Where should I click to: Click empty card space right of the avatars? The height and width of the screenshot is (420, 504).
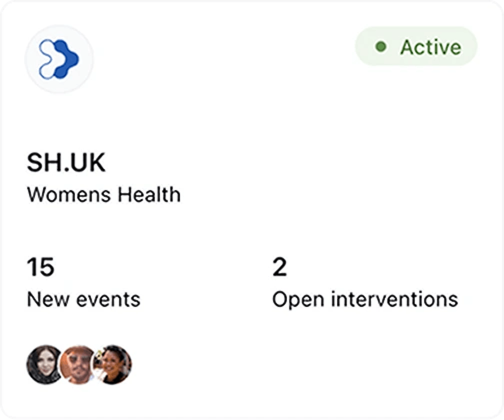(x=303, y=364)
